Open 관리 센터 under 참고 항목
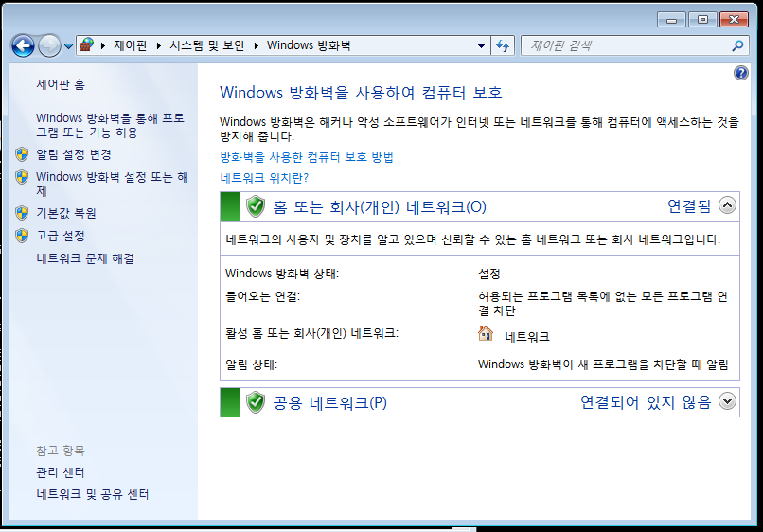This screenshot has height=532, width=763. coord(61,472)
